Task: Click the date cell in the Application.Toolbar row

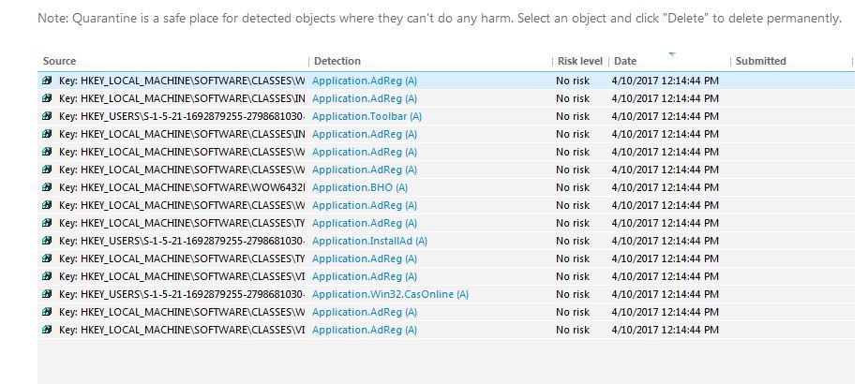Action: pos(666,116)
